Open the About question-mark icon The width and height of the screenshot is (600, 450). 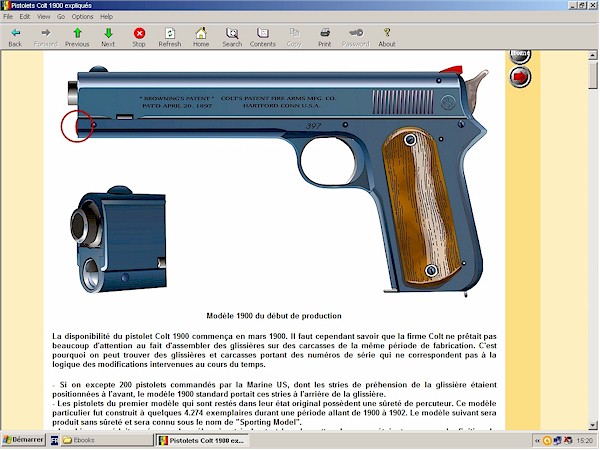(x=387, y=33)
